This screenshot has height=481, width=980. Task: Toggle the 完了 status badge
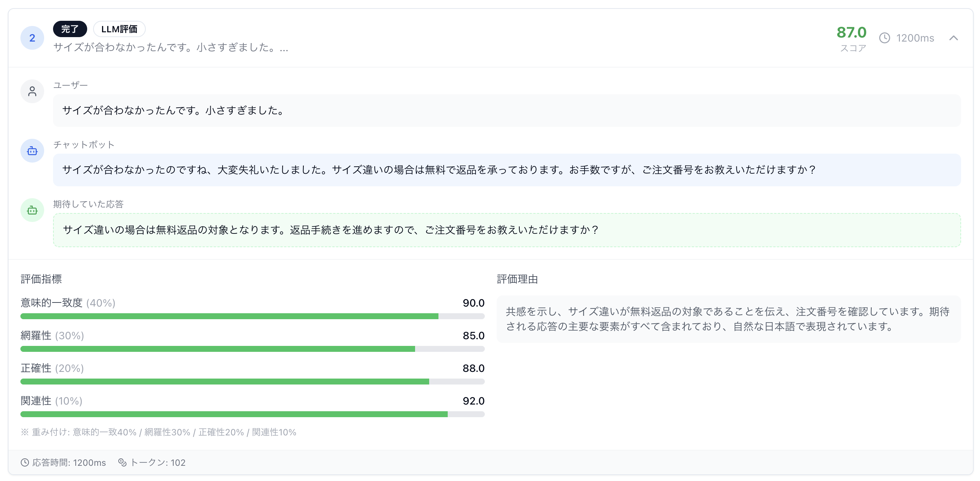click(x=70, y=29)
